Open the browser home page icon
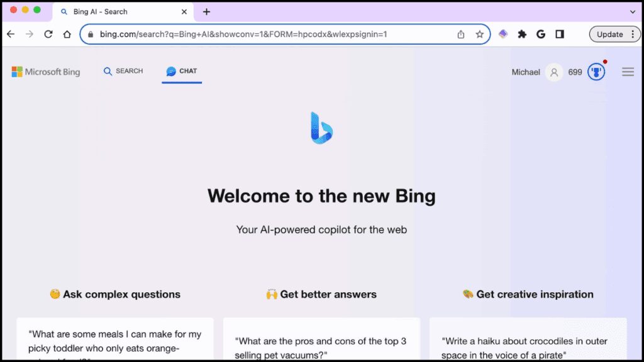The width and height of the screenshot is (644, 362). click(x=67, y=34)
